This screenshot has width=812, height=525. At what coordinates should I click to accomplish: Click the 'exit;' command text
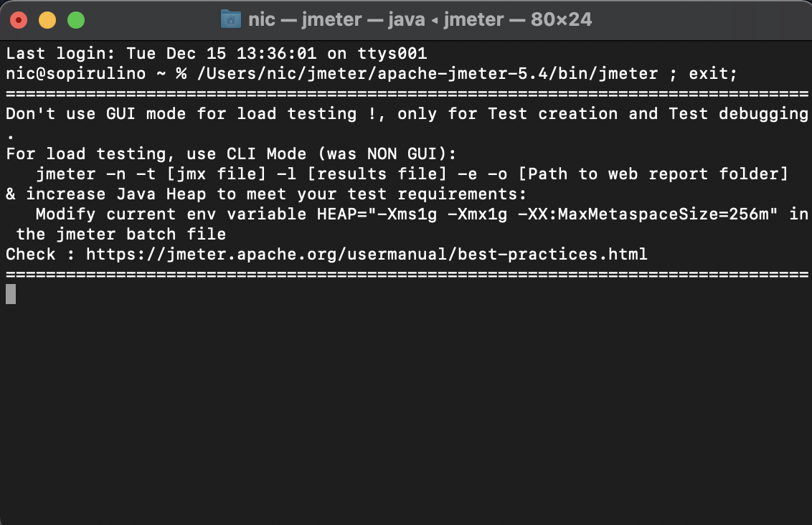point(712,74)
